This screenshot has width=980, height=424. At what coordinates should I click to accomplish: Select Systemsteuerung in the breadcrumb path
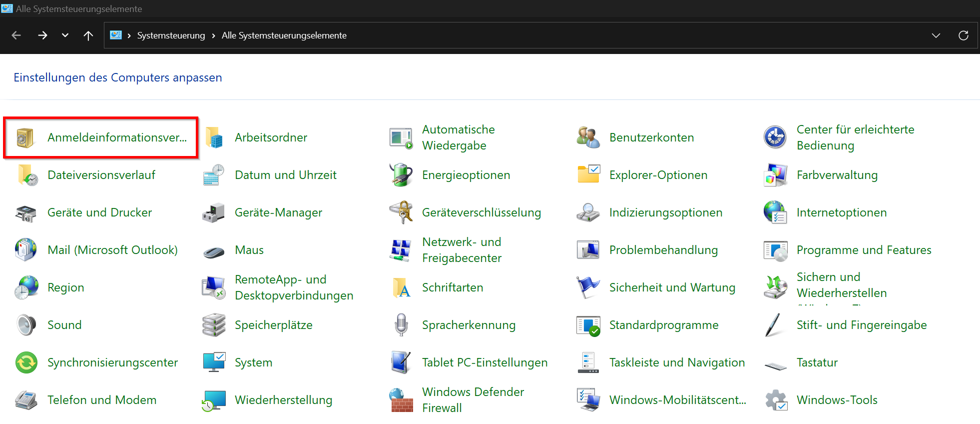171,35
